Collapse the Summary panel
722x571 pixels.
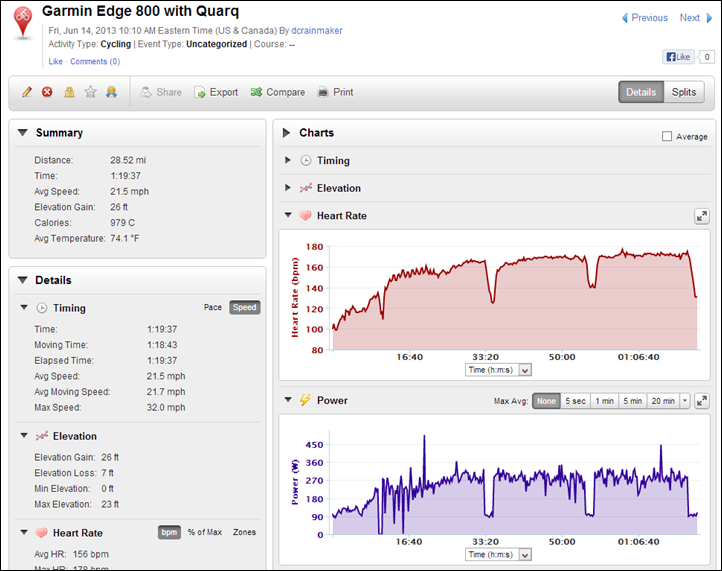[x=23, y=133]
